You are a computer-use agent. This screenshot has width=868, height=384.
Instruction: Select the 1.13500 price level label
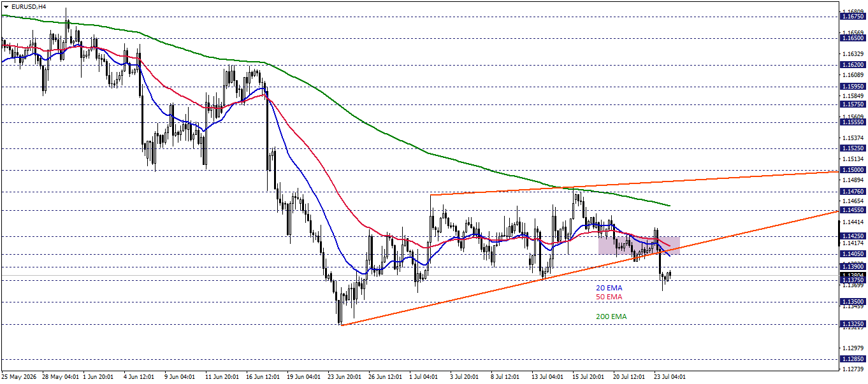tap(853, 302)
